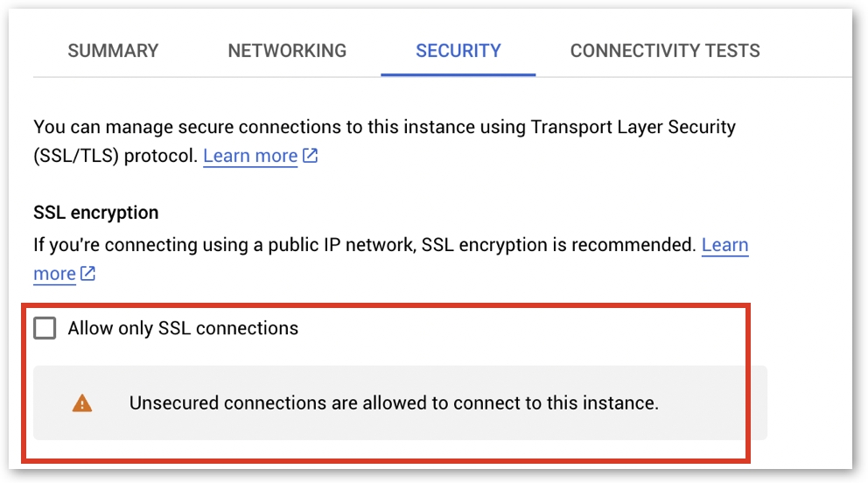This screenshot has width=868, height=483.
Task: Switch to the Summary tab
Action: [113, 51]
